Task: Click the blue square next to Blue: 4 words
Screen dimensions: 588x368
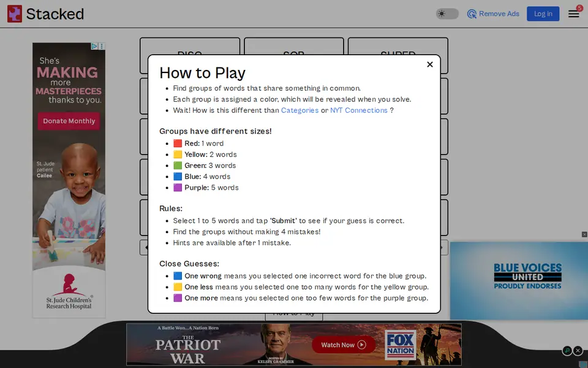Action: [178, 177]
